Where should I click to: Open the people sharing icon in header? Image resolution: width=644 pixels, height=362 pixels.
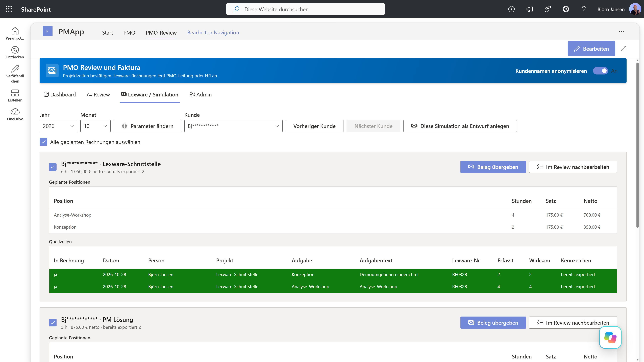pos(548,9)
